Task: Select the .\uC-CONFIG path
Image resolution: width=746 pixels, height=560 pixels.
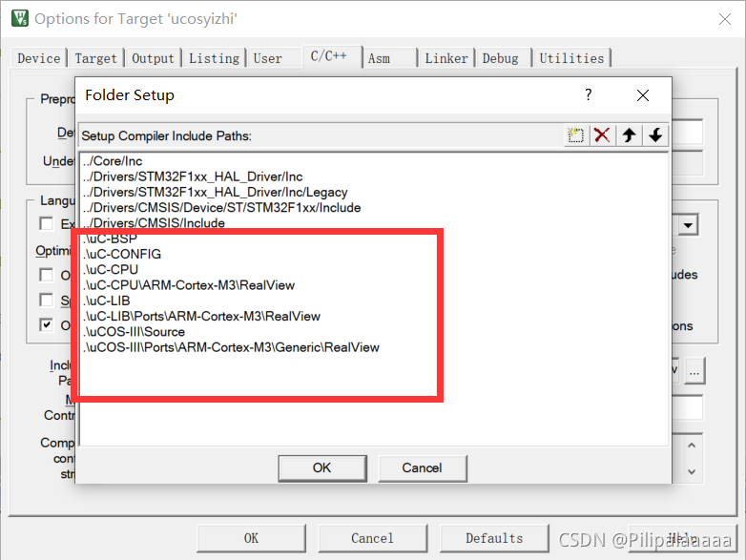Action: click(x=122, y=254)
